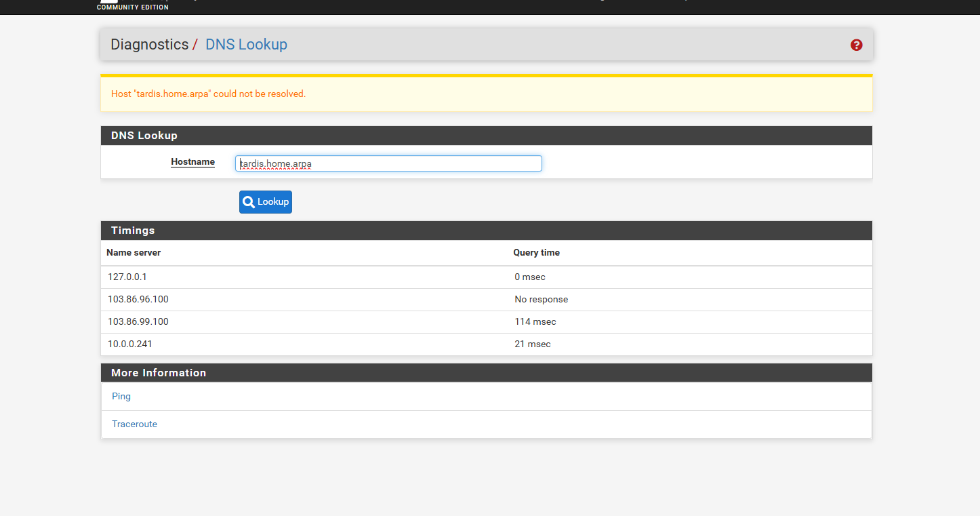
Task: Open the Ping link
Action: (x=121, y=396)
